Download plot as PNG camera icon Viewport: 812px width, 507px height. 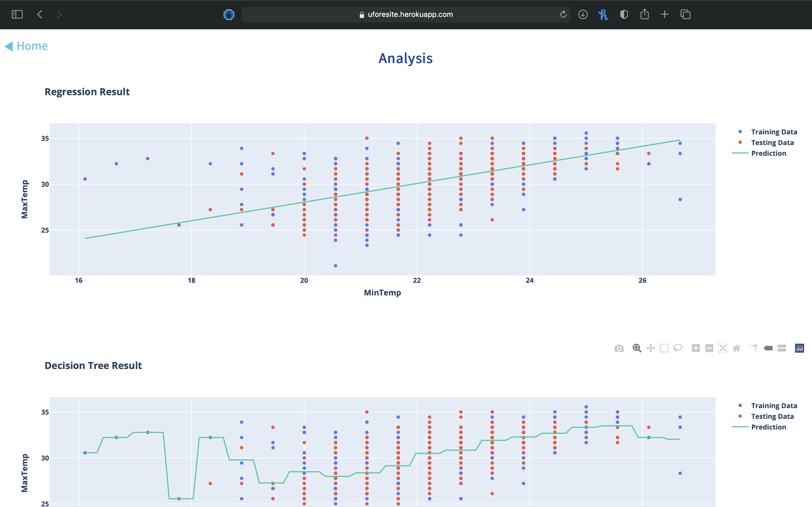coord(619,348)
